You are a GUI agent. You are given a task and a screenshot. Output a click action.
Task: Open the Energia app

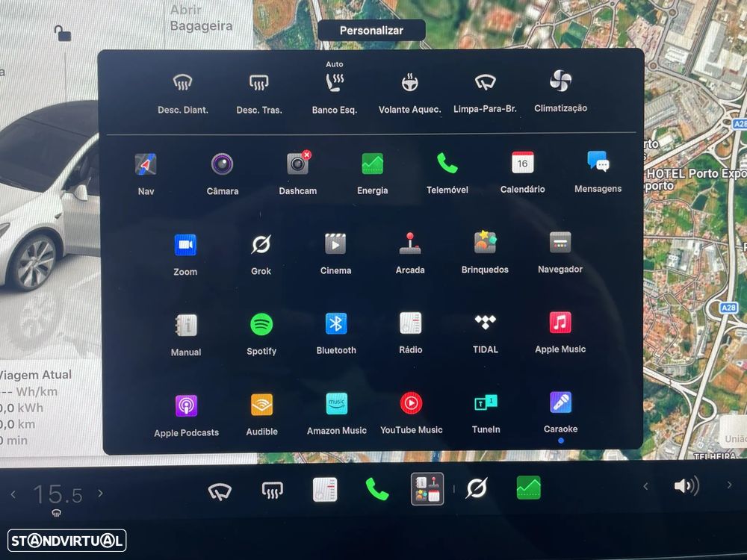point(373,173)
